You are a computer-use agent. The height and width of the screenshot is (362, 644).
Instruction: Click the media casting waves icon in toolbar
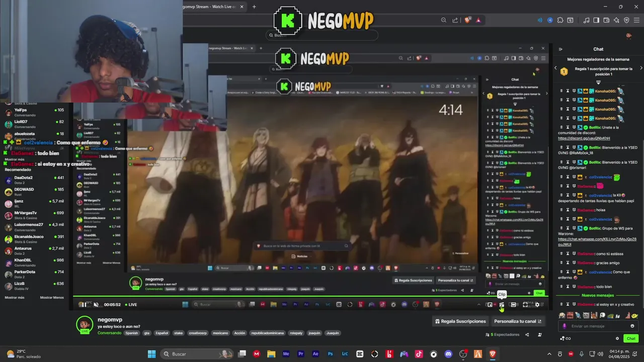click(x=540, y=20)
